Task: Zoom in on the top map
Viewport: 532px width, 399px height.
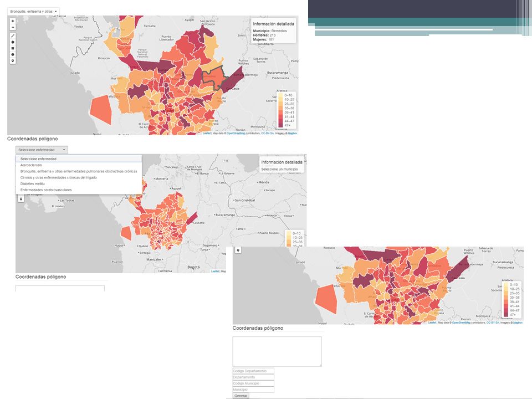Action: coord(13,21)
